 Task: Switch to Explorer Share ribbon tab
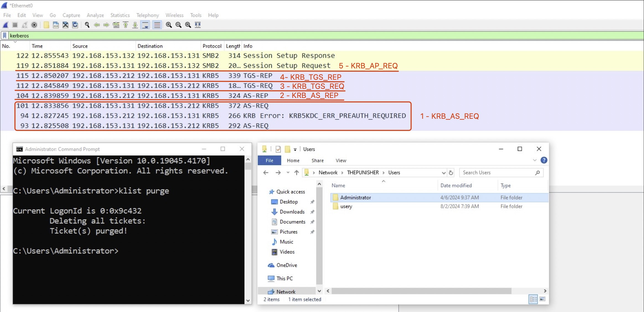pos(317,161)
